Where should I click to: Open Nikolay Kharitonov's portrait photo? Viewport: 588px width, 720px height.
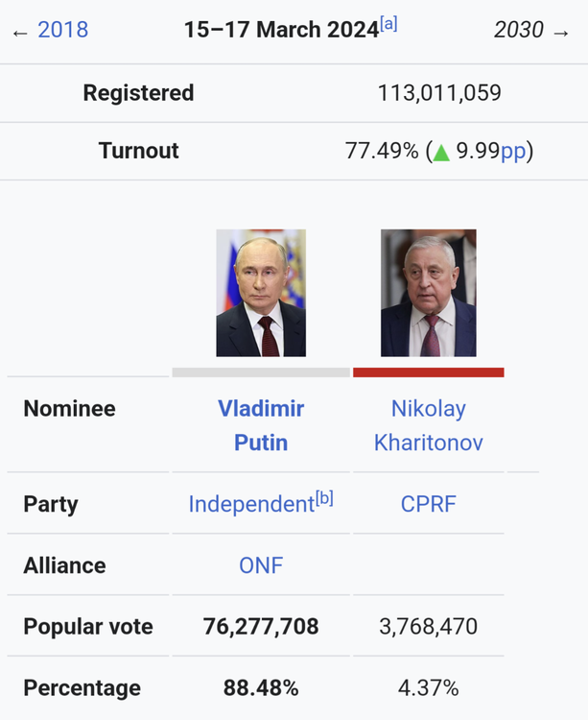tap(428, 293)
